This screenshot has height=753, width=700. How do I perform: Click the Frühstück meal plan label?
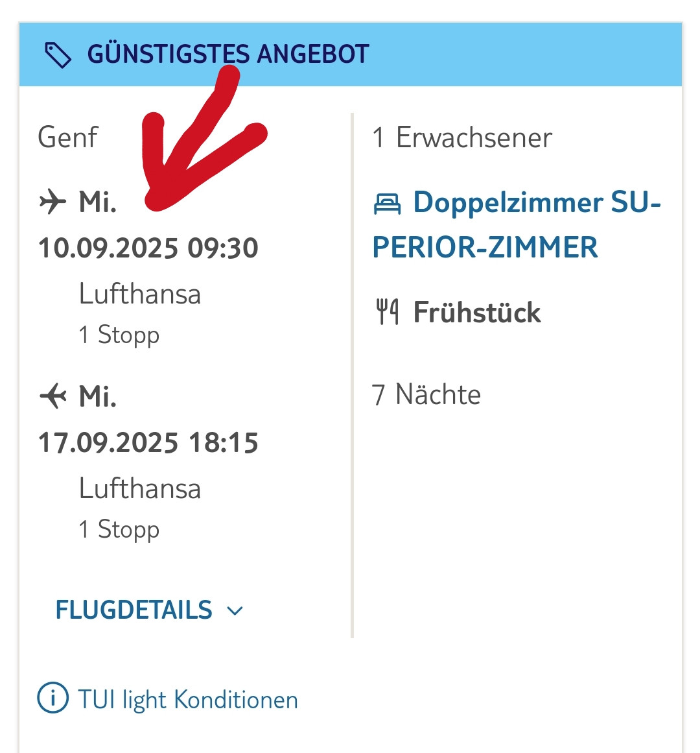477,312
